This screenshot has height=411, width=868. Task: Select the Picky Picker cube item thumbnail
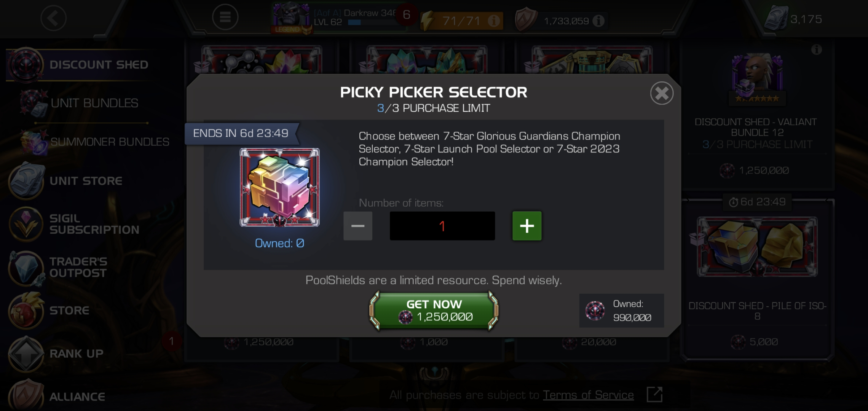point(279,188)
